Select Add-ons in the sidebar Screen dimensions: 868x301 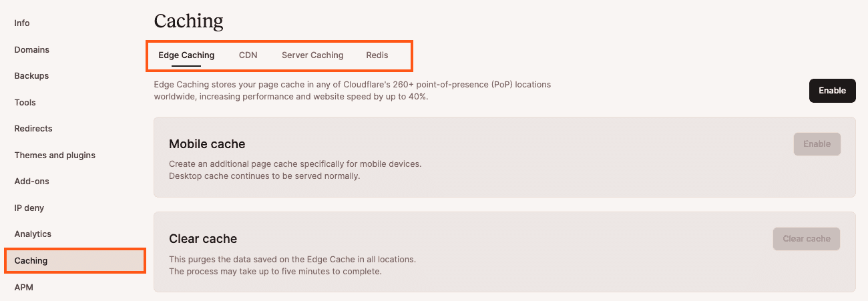(x=32, y=182)
